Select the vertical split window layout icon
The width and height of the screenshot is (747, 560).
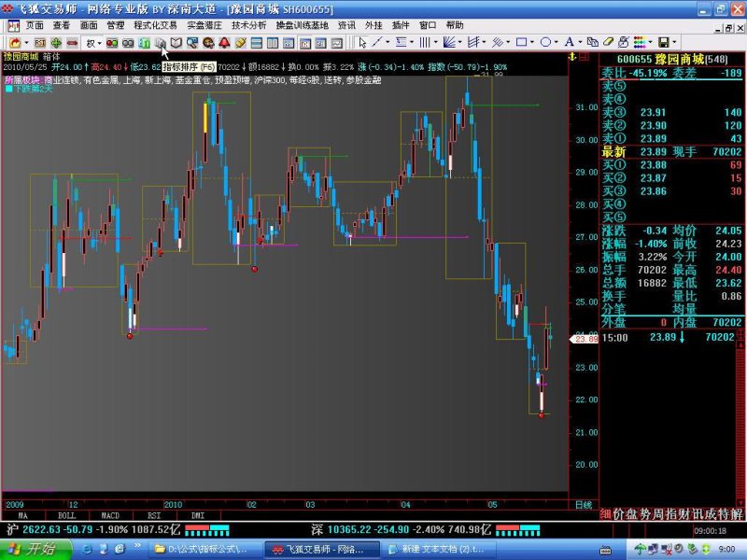[273, 43]
